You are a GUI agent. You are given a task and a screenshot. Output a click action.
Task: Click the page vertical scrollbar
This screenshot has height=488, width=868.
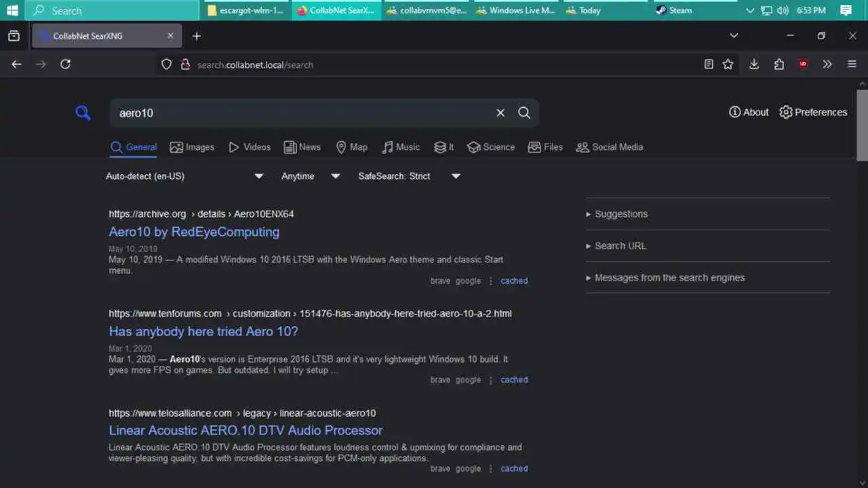click(862, 125)
